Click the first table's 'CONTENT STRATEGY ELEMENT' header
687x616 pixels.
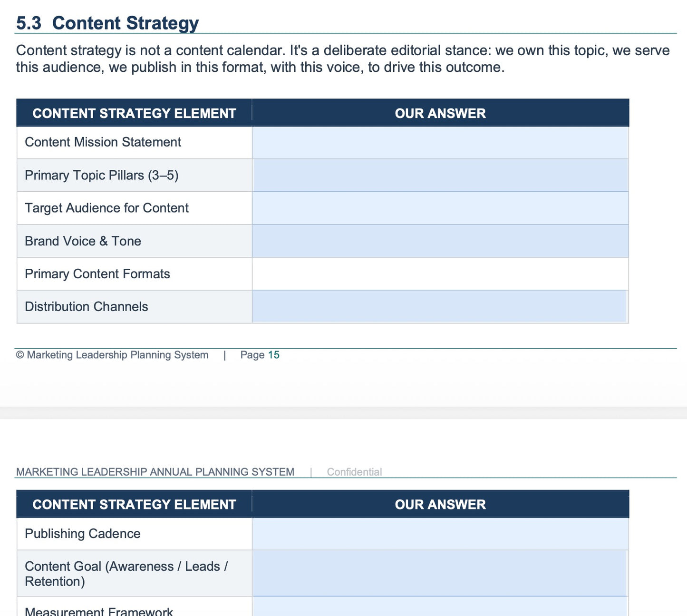click(135, 113)
